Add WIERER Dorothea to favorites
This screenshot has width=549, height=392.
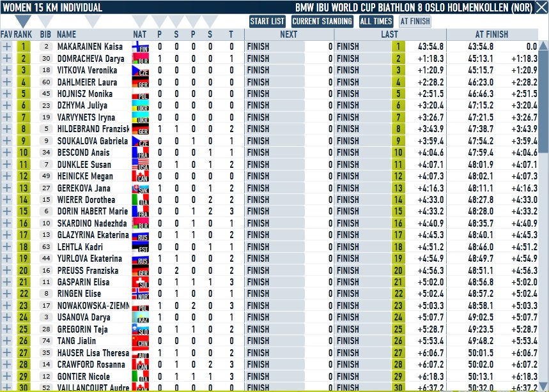7,200
